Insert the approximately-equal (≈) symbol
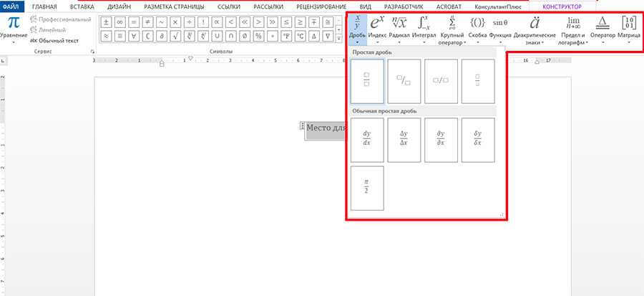 pos(107,36)
